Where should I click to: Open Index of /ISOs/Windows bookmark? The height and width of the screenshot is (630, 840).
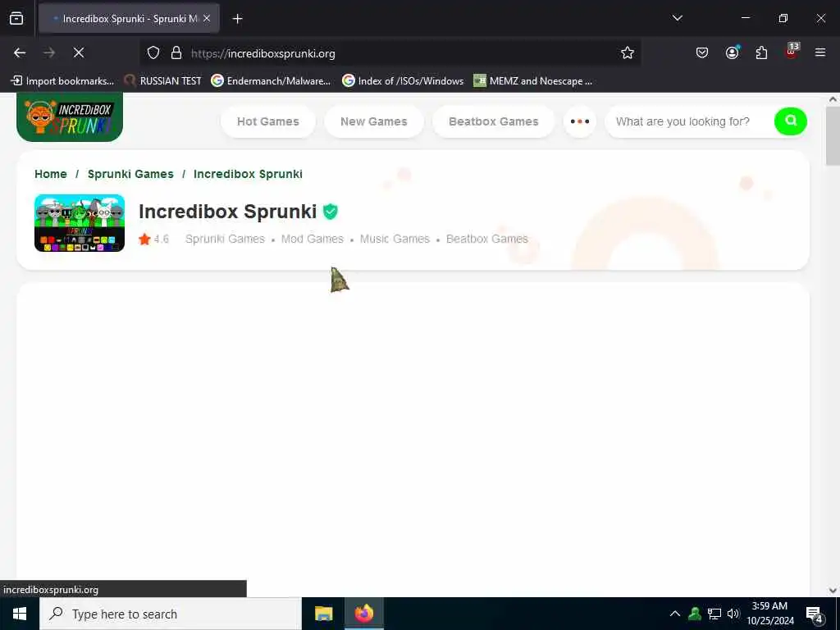point(403,81)
